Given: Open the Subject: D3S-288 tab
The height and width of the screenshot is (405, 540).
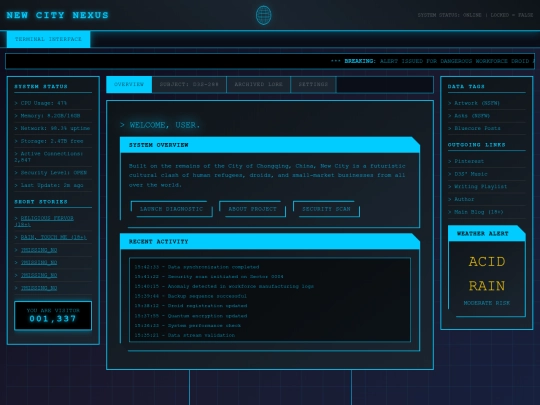Looking at the screenshot, I should pyautogui.click(x=189, y=84).
